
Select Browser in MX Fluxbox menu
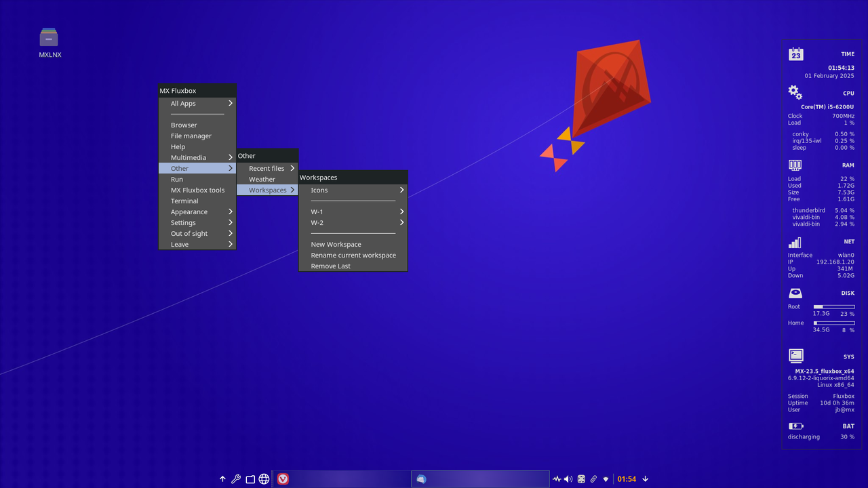(197, 125)
